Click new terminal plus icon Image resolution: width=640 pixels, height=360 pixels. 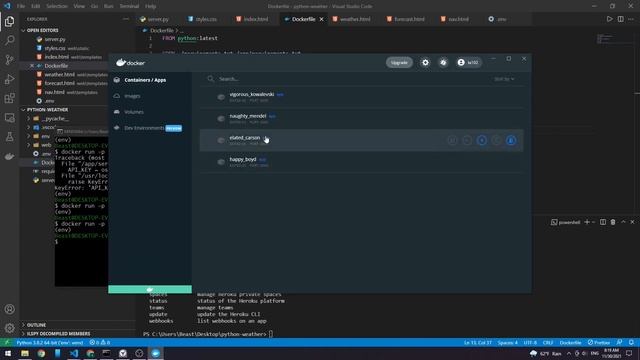(587, 222)
